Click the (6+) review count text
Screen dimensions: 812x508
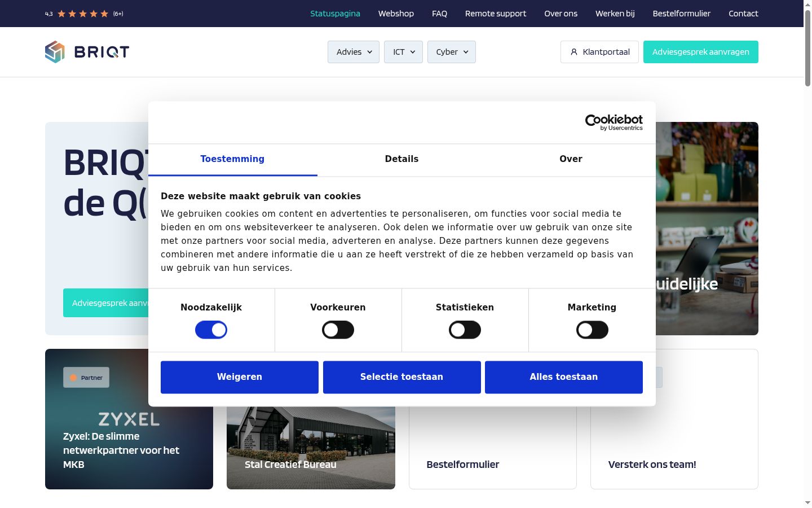pyautogui.click(x=118, y=14)
